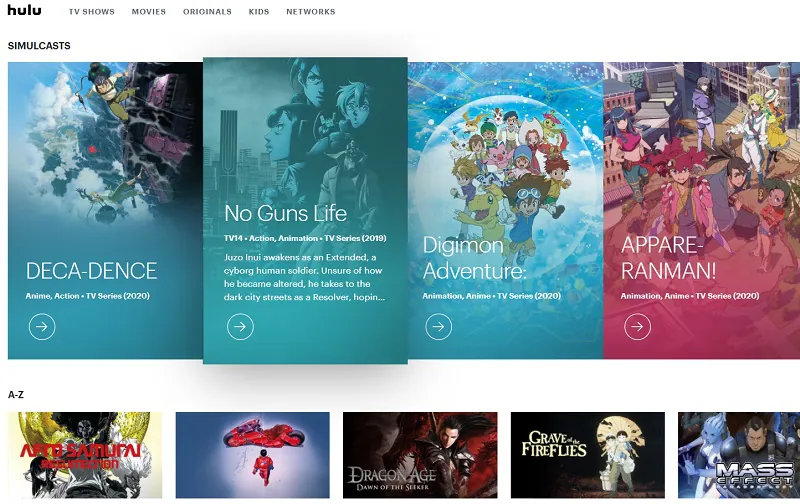Open the TV Shows menu

coord(92,12)
